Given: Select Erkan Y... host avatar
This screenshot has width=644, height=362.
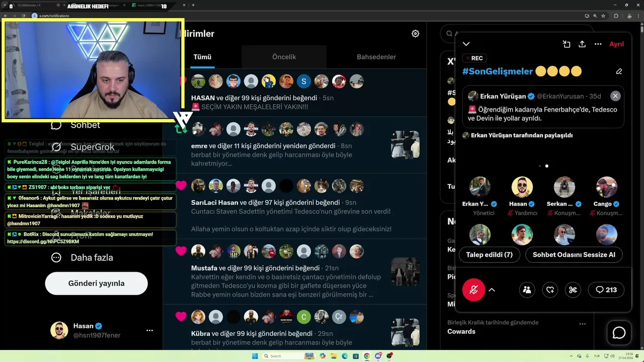Looking at the screenshot, I should click(480, 187).
